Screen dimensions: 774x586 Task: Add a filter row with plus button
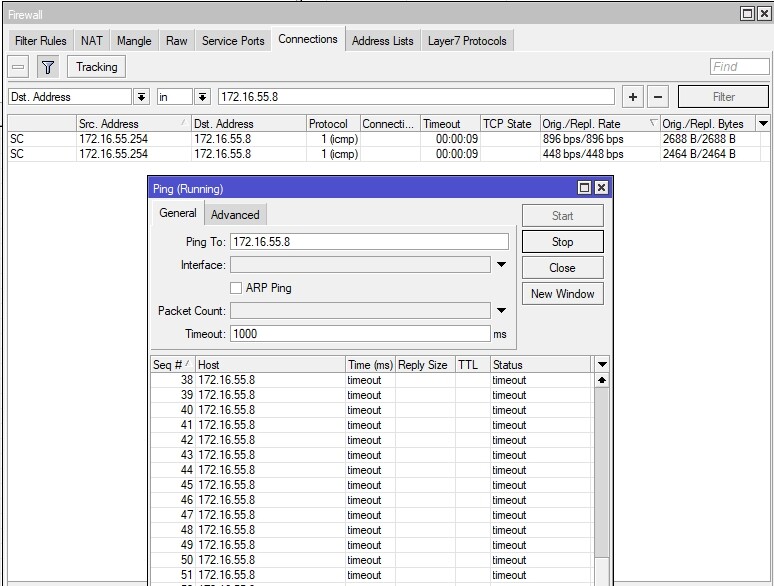click(632, 97)
